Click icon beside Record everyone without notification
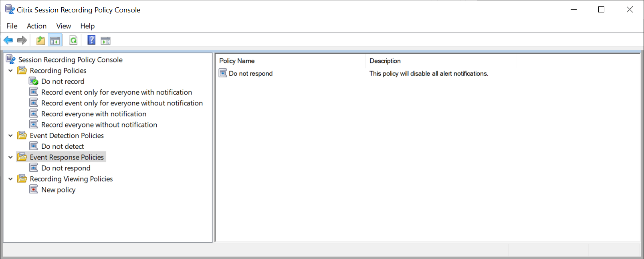Screen dimensions: 644x259 pos(34,124)
